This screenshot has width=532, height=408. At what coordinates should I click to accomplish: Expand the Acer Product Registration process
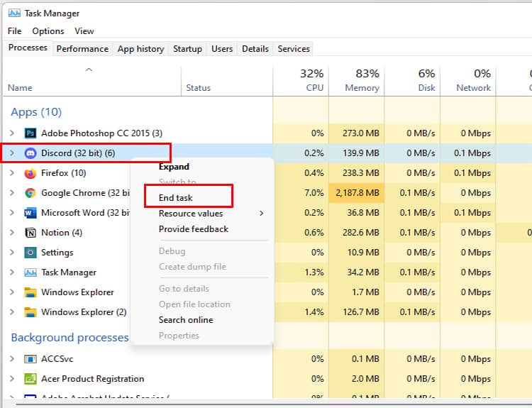pyautogui.click(x=12, y=378)
